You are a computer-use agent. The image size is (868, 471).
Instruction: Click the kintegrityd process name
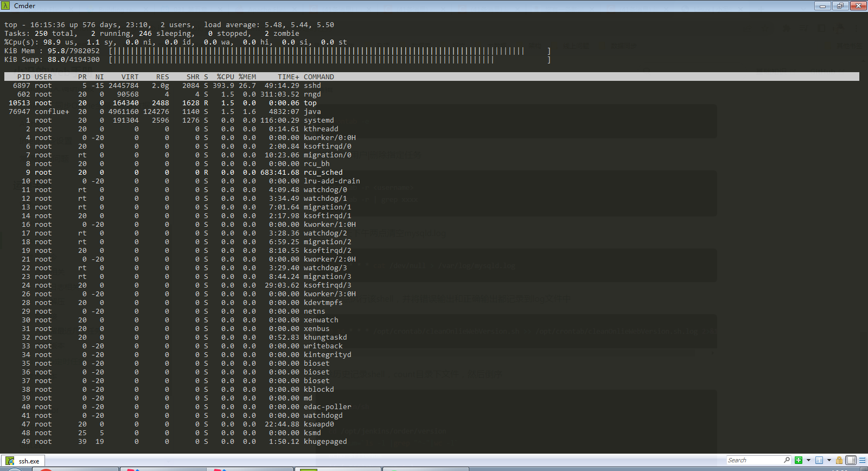pos(328,355)
